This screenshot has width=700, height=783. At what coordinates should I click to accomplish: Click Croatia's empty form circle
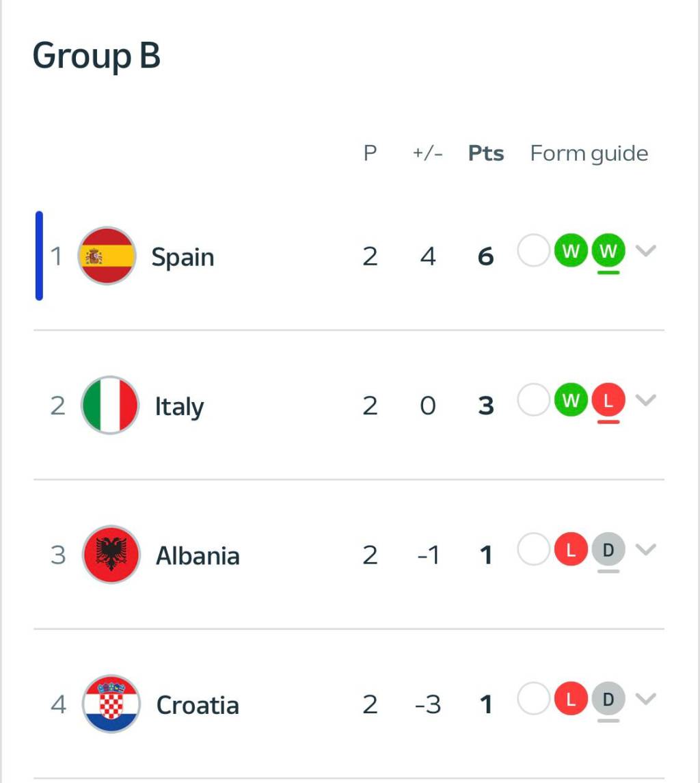point(533,699)
